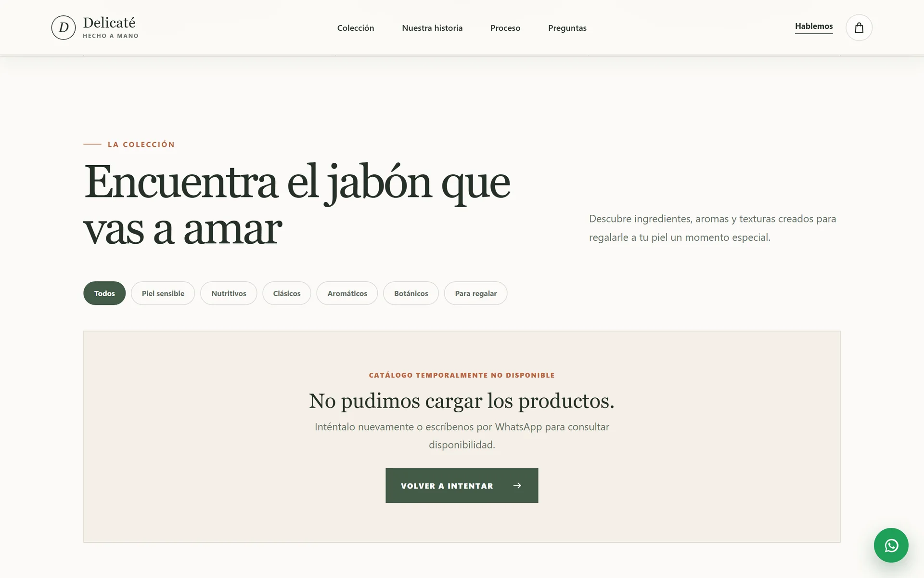Open the shopping bag cart icon
The height and width of the screenshot is (578, 924).
click(859, 27)
